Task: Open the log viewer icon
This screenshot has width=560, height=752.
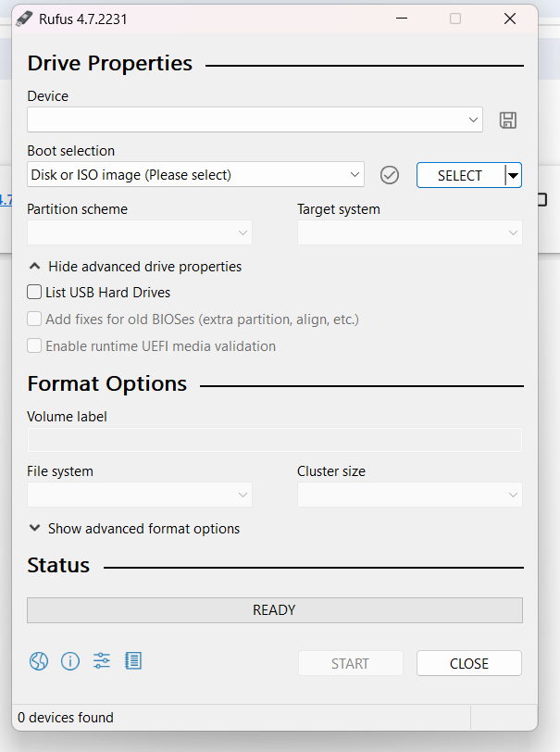Action: 132,661
